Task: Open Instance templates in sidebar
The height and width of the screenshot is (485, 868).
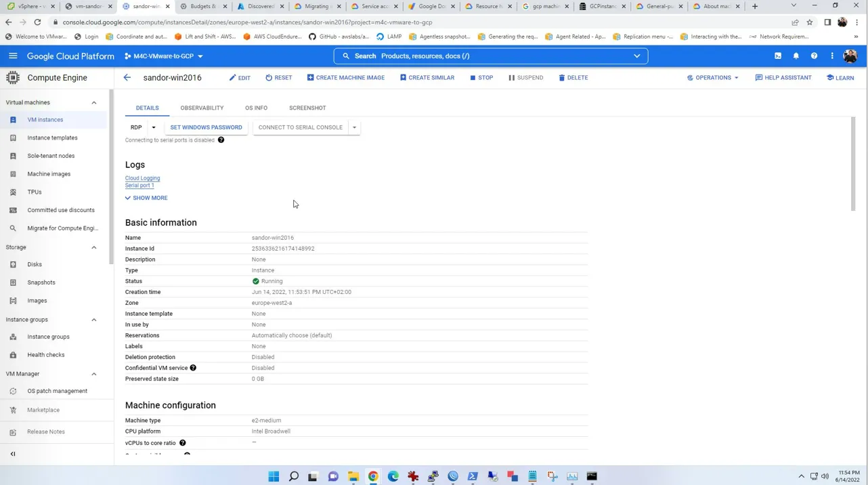Action: click(x=53, y=138)
